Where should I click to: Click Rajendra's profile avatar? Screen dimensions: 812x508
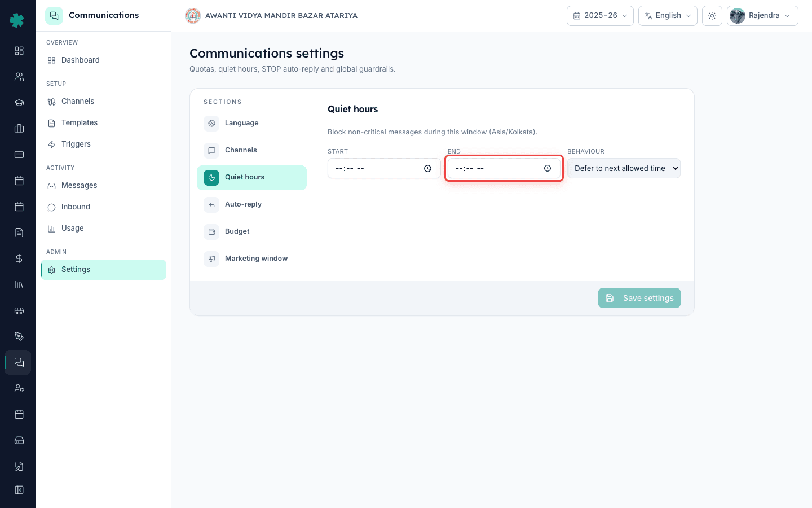(x=738, y=16)
